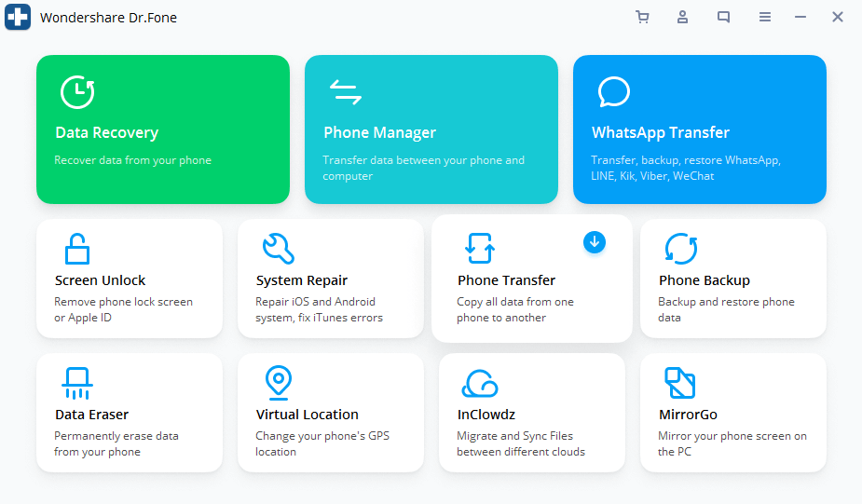862x504 pixels.
Task: Click the Phone Transfer device icon
Action: click(x=479, y=249)
